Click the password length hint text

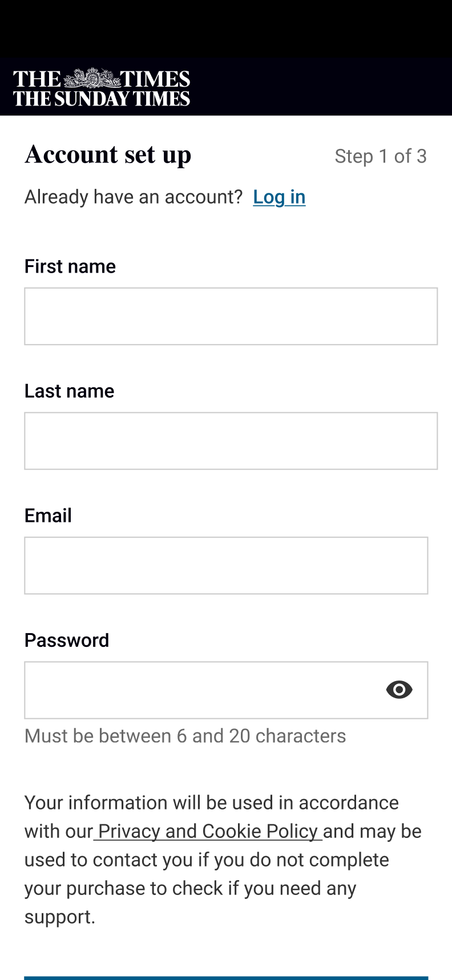(185, 736)
